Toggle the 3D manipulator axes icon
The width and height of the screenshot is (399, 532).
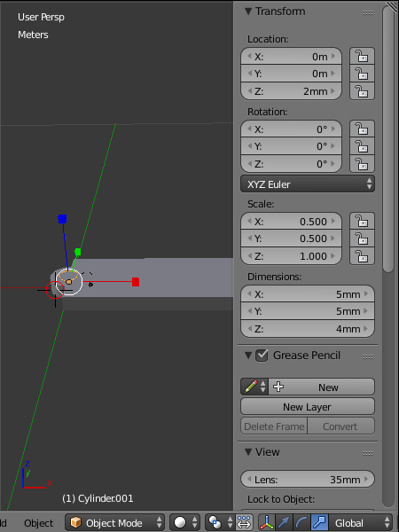point(267,522)
